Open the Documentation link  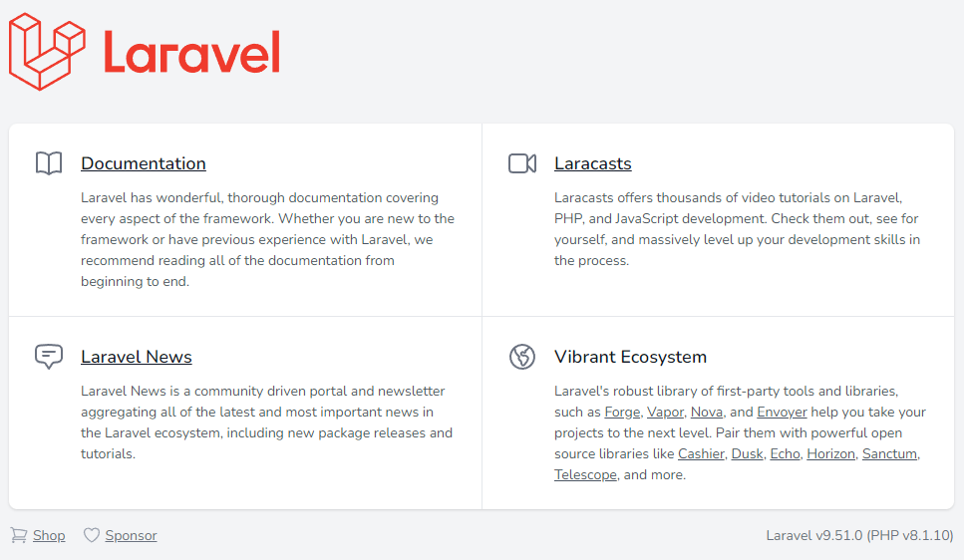(144, 163)
